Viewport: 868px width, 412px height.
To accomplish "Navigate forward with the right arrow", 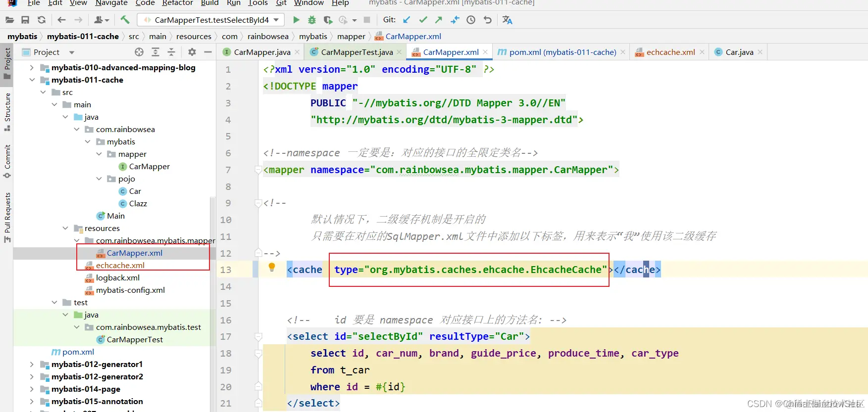I will [78, 20].
